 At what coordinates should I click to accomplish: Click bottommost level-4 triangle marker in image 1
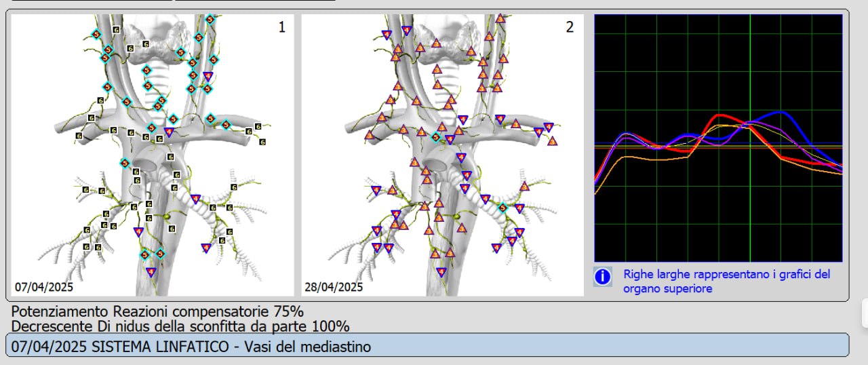point(151,272)
